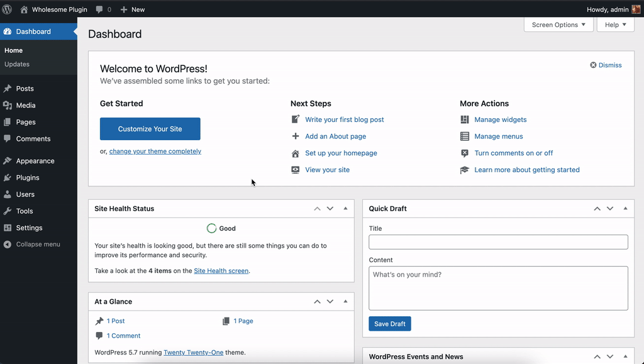Open the Posts menu label in sidebar
644x364 pixels.
pos(25,89)
